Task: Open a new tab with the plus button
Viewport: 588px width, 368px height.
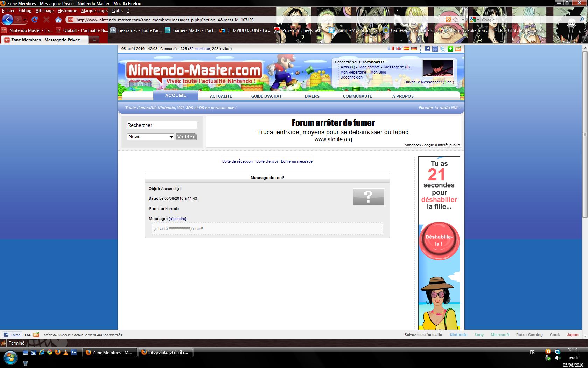Action: (x=94, y=40)
